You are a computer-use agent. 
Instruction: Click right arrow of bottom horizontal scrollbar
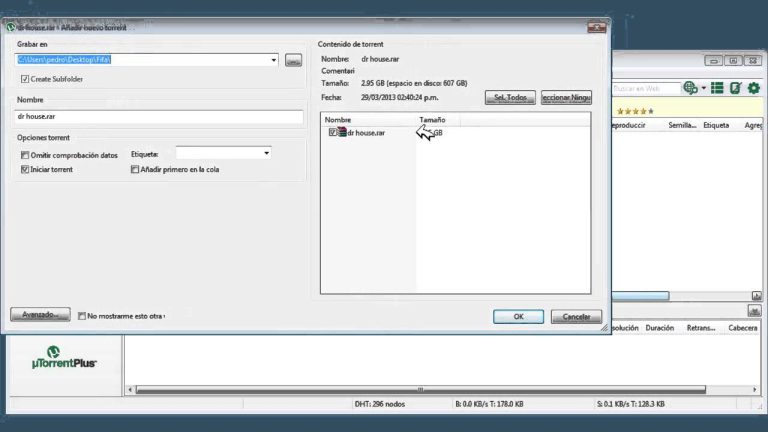[755, 389]
